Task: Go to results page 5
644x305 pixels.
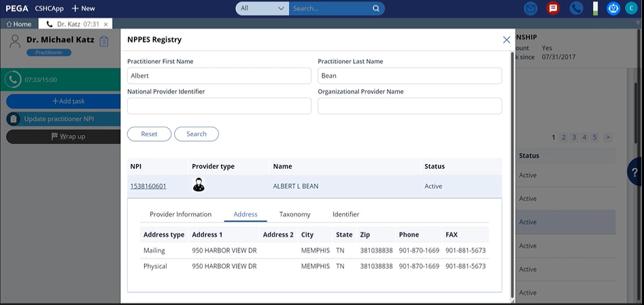Action: click(x=595, y=138)
